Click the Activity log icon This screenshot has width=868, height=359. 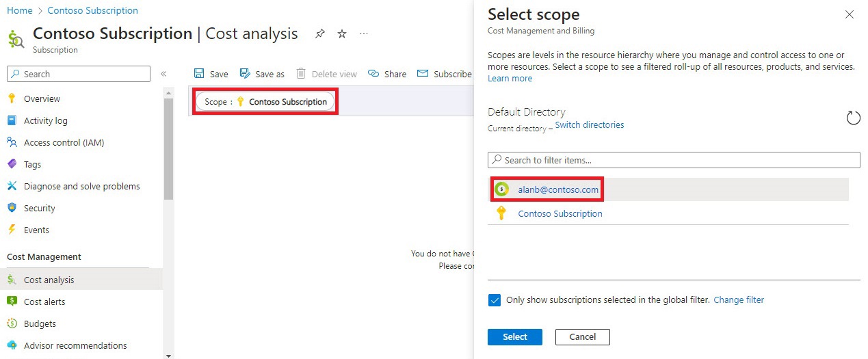(12, 120)
